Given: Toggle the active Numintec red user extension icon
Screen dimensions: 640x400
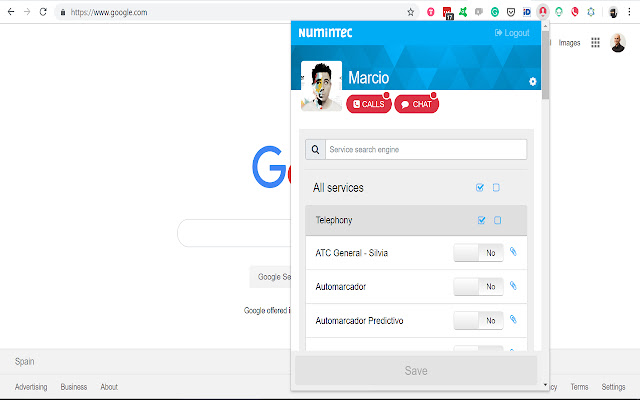Looking at the screenshot, I should pos(543,12).
